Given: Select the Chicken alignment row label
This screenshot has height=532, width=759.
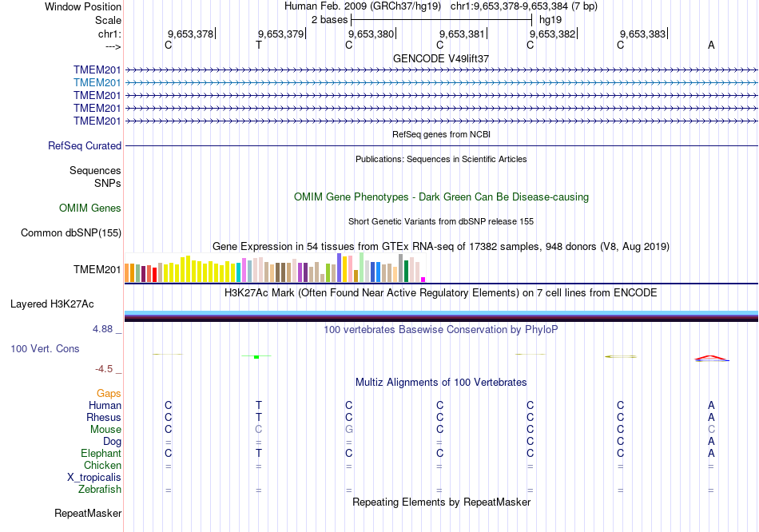Looking at the screenshot, I should 102,465.
